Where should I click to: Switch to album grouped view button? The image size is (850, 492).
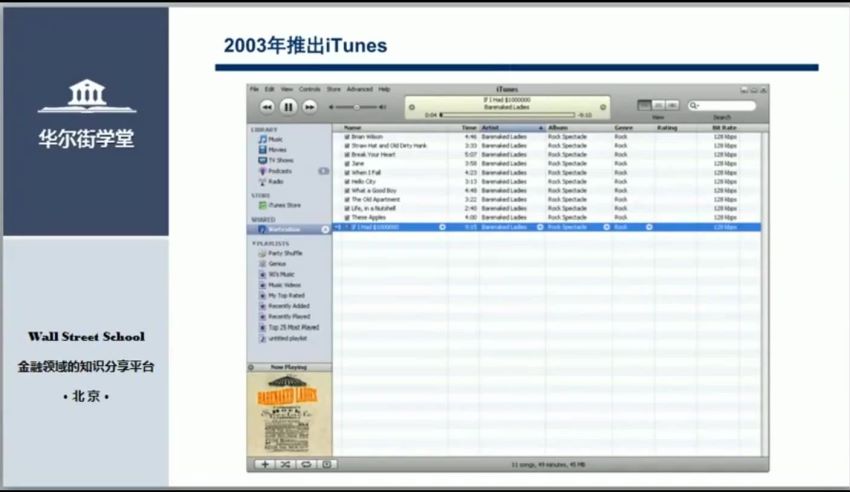[x=658, y=105]
